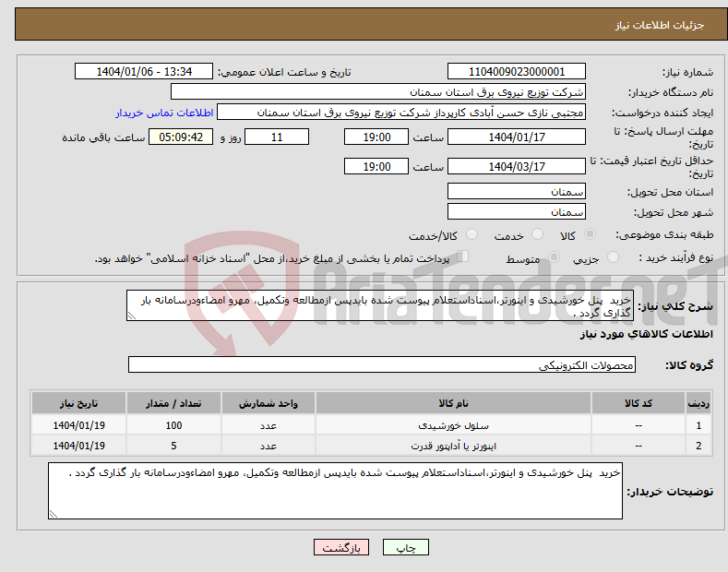Screen dimensions: 728x572
Task: Click the نام دستگاه خریدار field
Action: 378,92
